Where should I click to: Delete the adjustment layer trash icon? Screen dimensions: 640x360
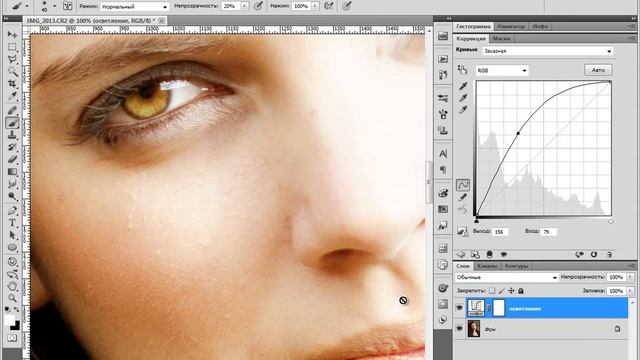pos(609,254)
